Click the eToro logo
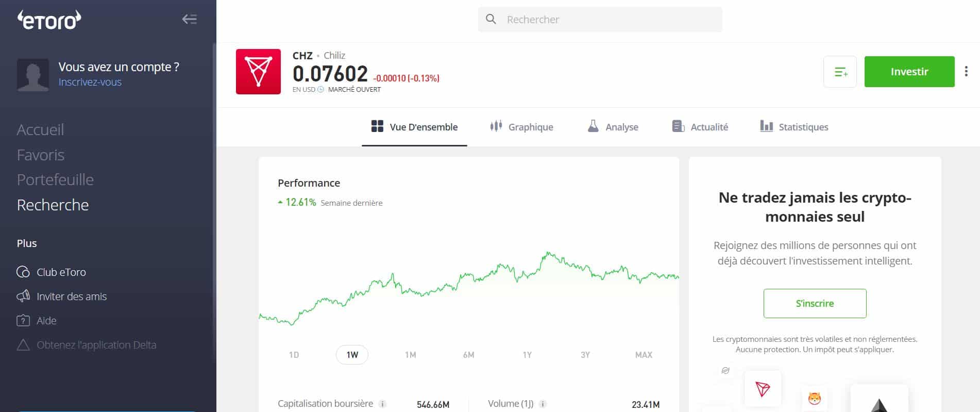Viewport: 980px width, 412px height. click(49, 20)
